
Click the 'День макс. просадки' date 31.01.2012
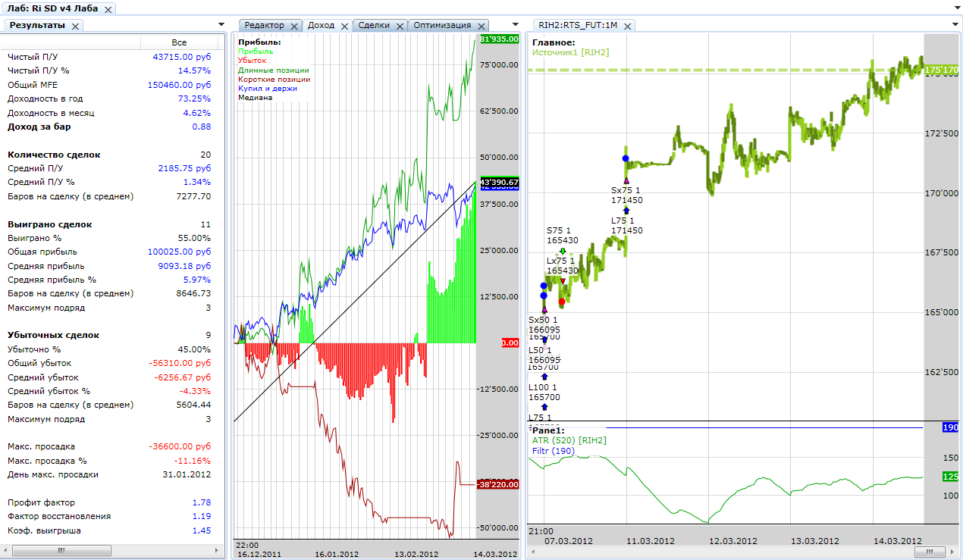[187, 474]
